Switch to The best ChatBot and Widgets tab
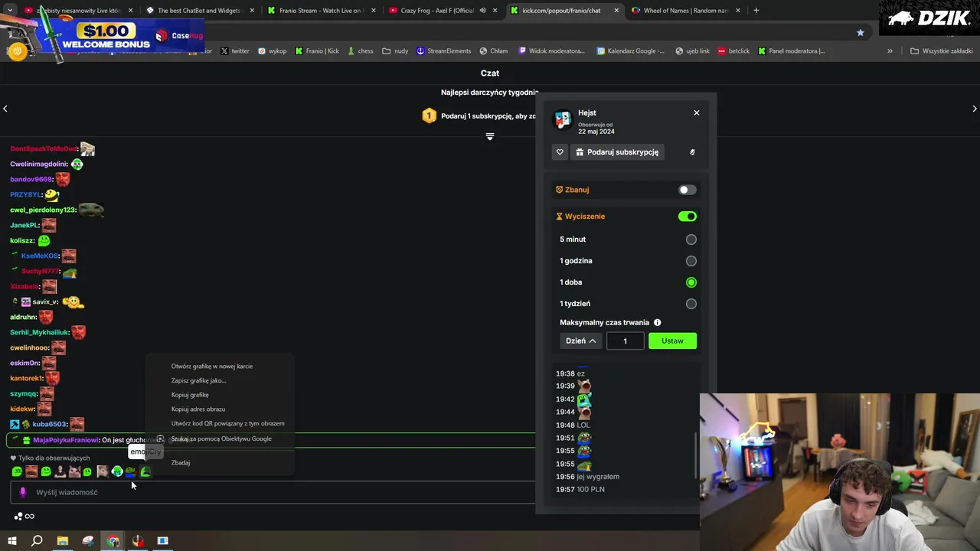This screenshot has height=551, width=980. (199, 11)
